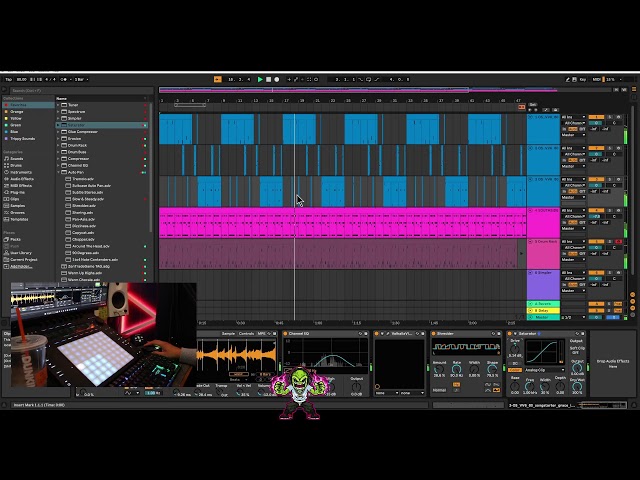Expand the Channel EQ browser entry

(58, 165)
